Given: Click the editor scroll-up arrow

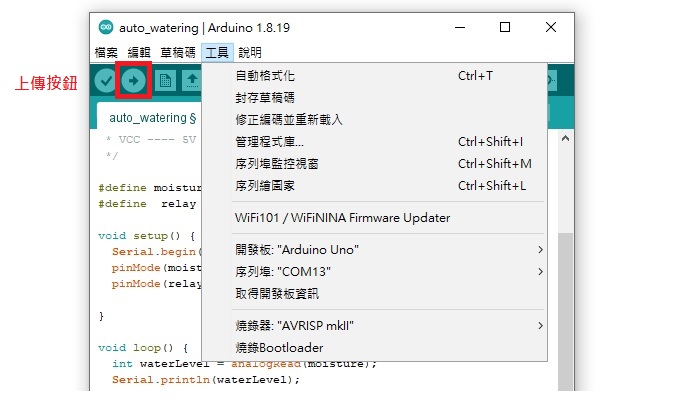Looking at the screenshot, I should (565, 139).
